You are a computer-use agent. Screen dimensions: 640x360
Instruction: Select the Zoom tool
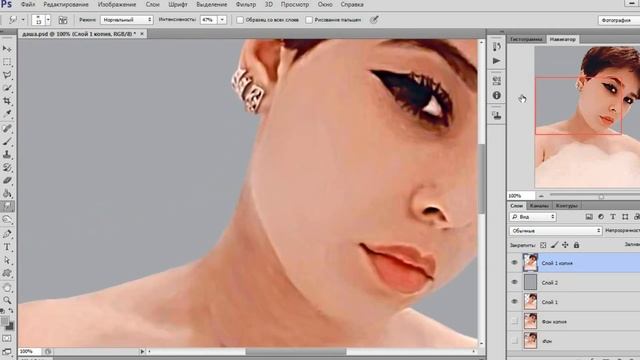(7, 300)
